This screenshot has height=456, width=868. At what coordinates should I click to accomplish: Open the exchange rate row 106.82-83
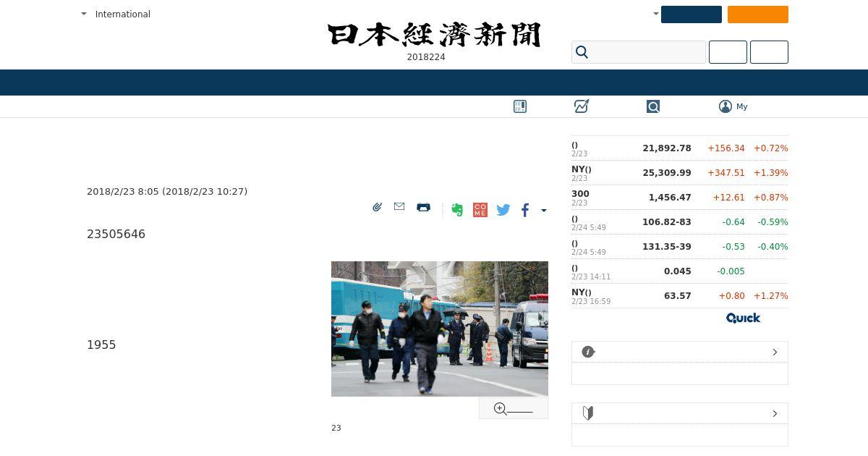pos(680,222)
